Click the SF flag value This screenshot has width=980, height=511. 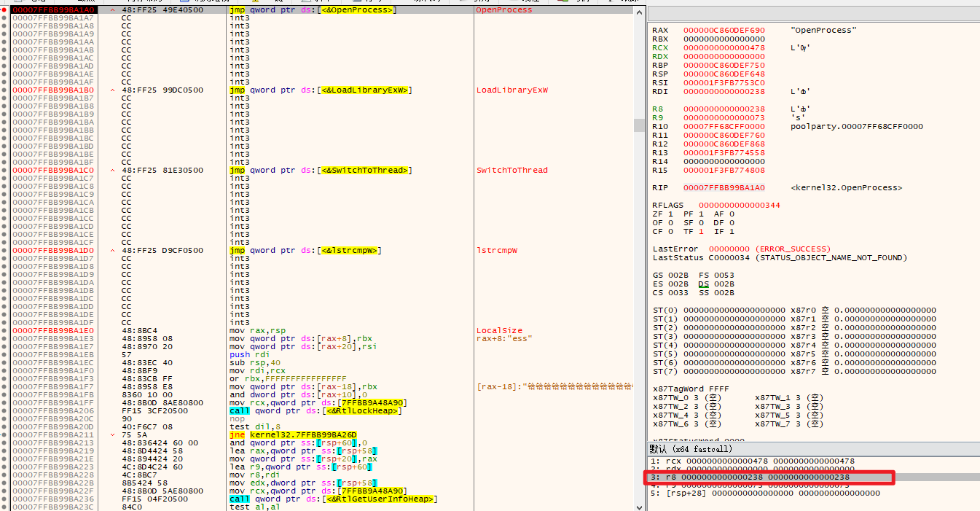click(701, 223)
